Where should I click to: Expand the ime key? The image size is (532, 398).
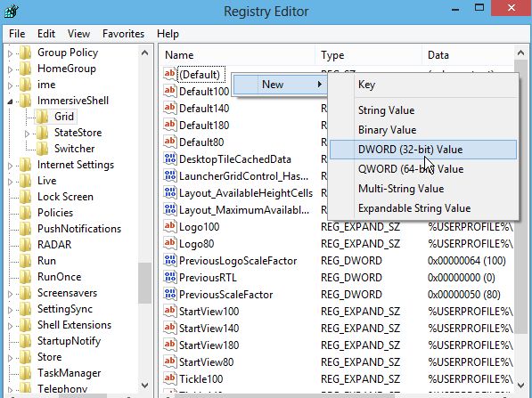coord(10,85)
